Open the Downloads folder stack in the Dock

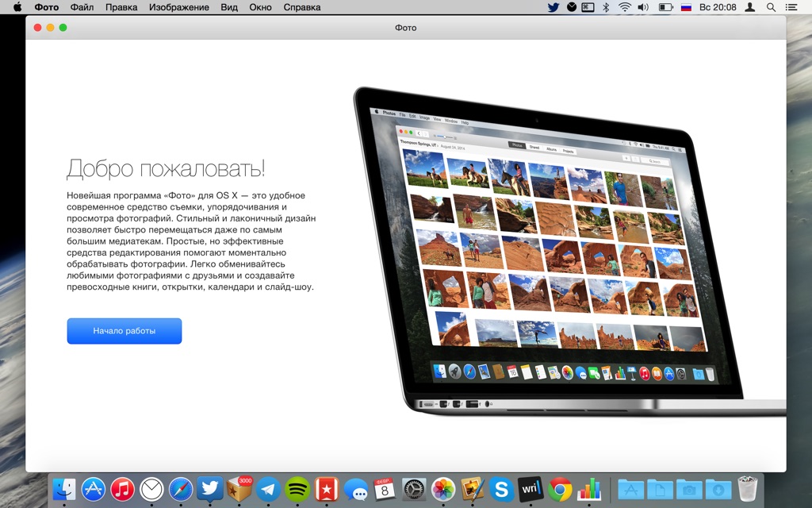point(718,489)
